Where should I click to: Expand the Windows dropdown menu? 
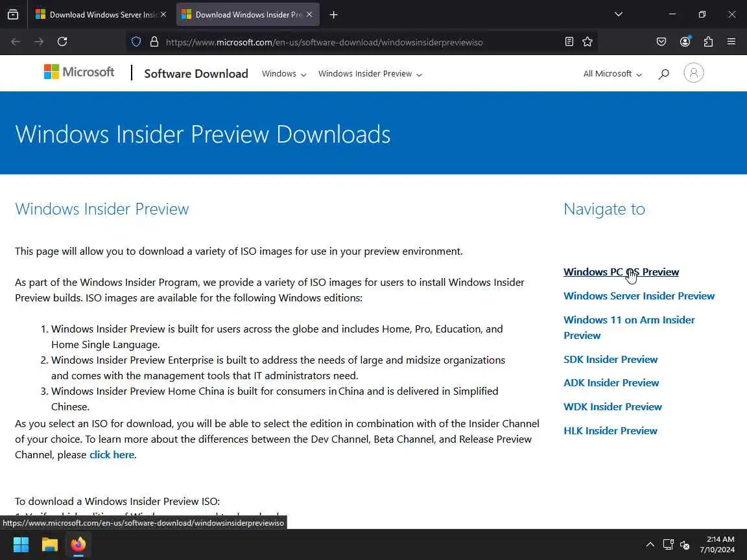(x=284, y=74)
